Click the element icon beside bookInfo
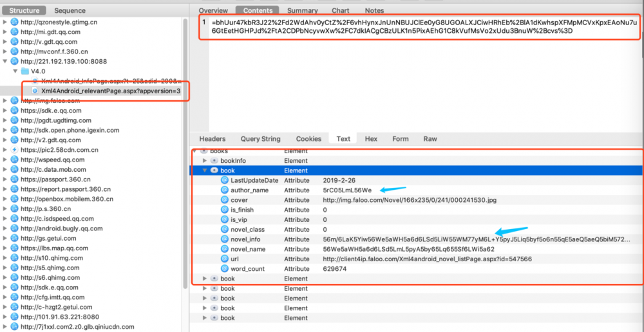 214,160
